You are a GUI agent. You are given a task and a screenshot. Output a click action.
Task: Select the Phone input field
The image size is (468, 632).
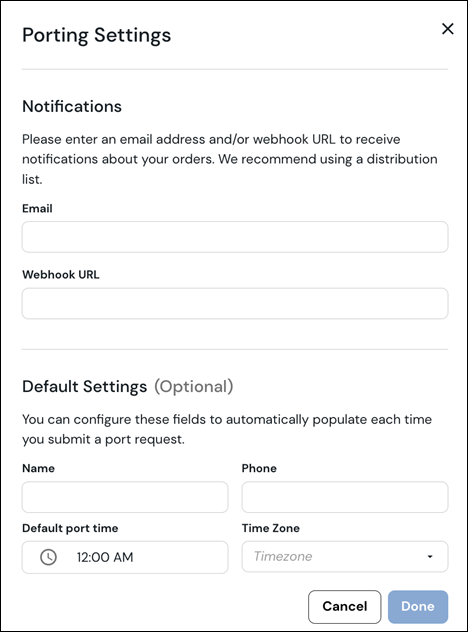click(x=345, y=497)
